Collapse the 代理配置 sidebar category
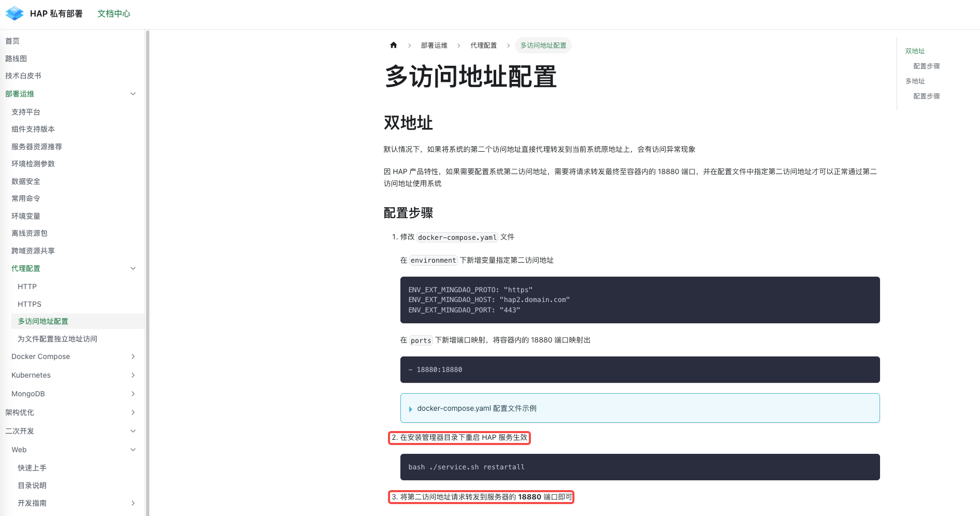 click(x=133, y=268)
